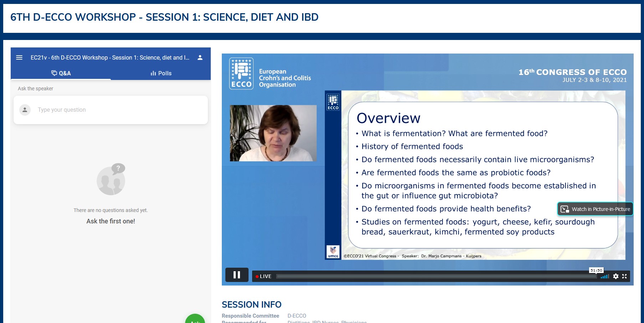Click the Ask the speaker label
Viewport: 644px width, 323px height.
point(35,89)
